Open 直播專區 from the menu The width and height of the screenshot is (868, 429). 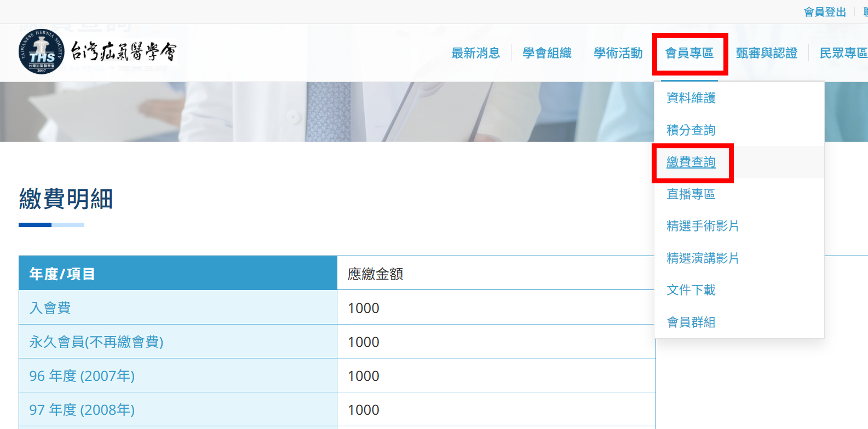691,194
